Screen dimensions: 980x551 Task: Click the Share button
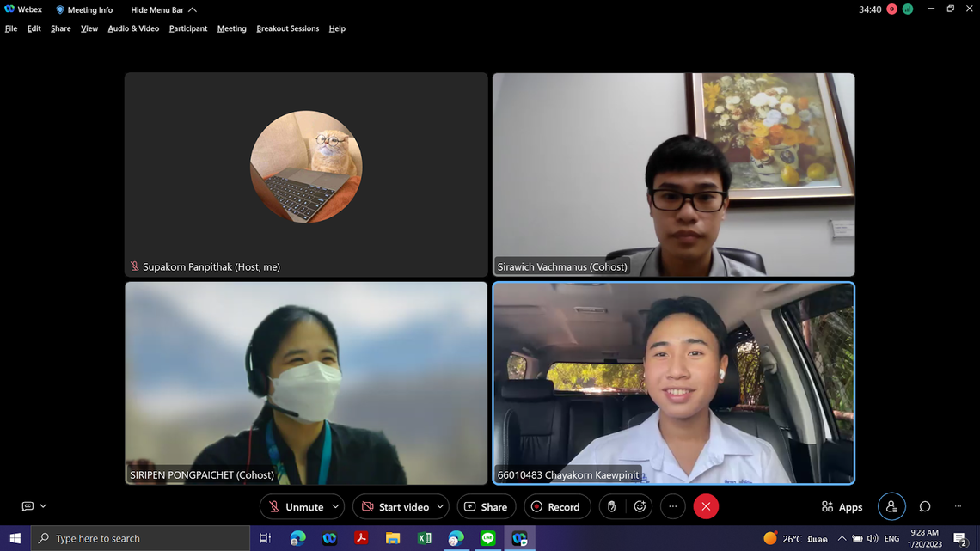pos(486,507)
